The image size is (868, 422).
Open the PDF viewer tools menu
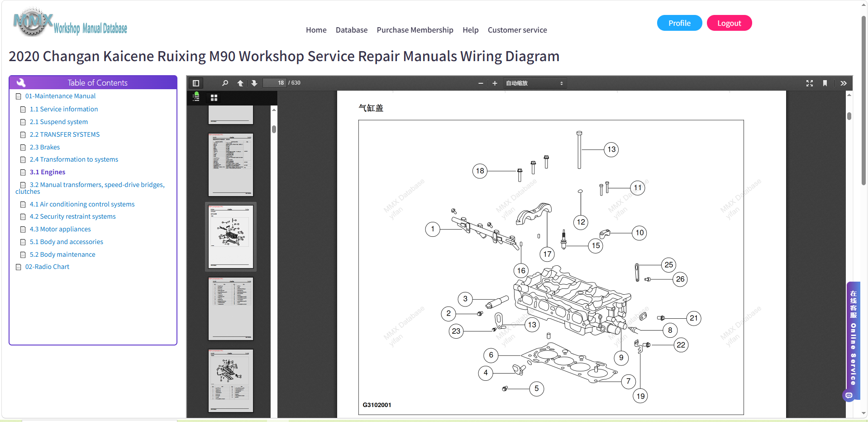[844, 83]
